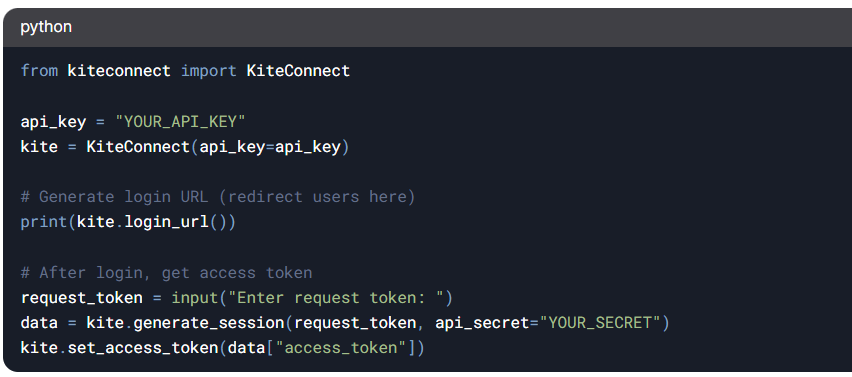Screen dimensions: 852x377
Task: Click the api_secret keyword argument
Action: click(x=483, y=323)
